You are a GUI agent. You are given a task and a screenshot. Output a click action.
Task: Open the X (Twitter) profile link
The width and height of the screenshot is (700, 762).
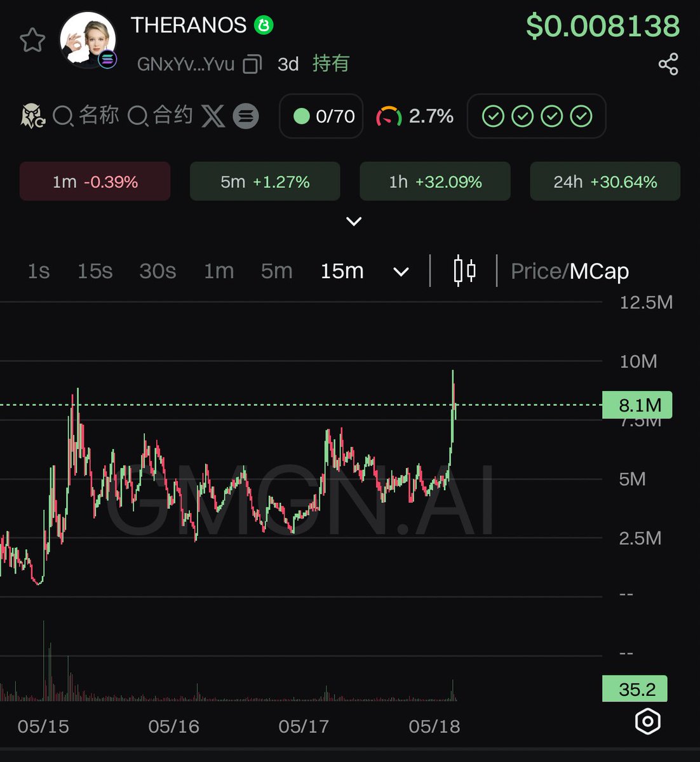click(213, 116)
